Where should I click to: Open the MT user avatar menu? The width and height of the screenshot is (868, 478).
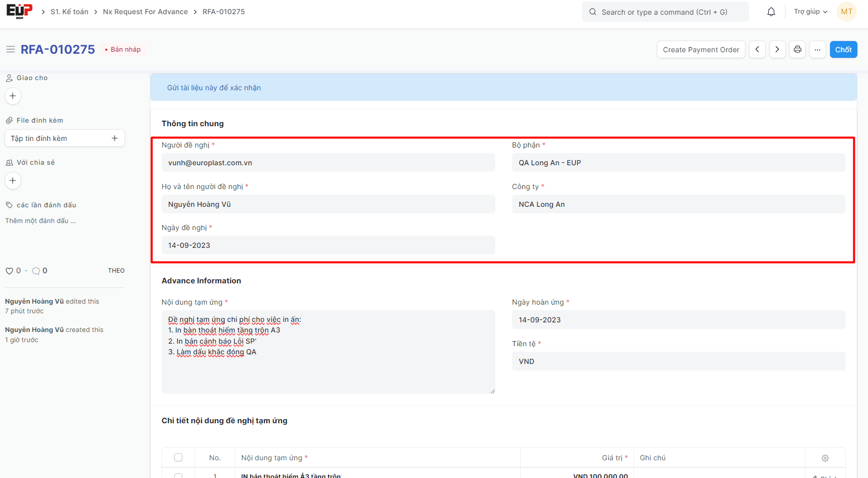(846, 12)
